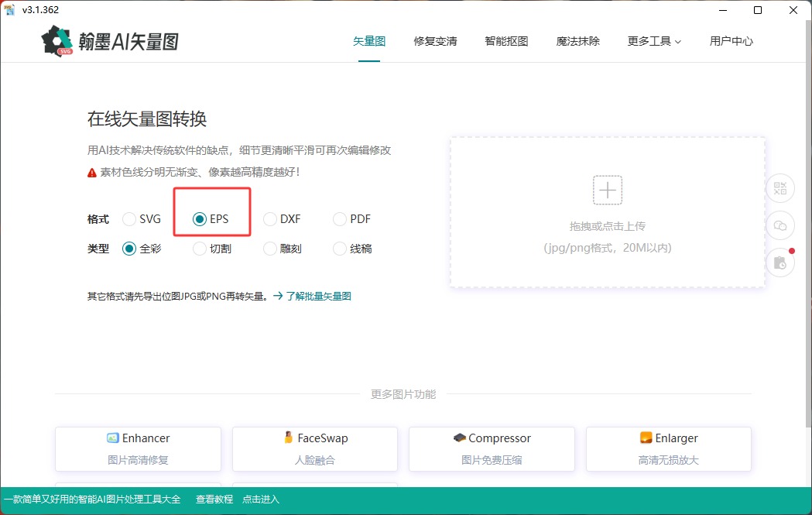Select the PDF format radio option
812x515 pixels.
(339, 219)
